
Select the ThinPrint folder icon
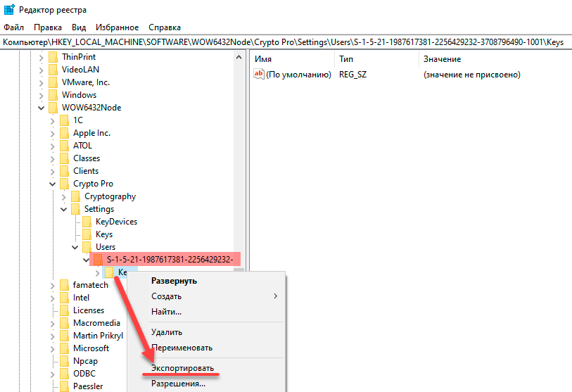[x=53, y=57]
